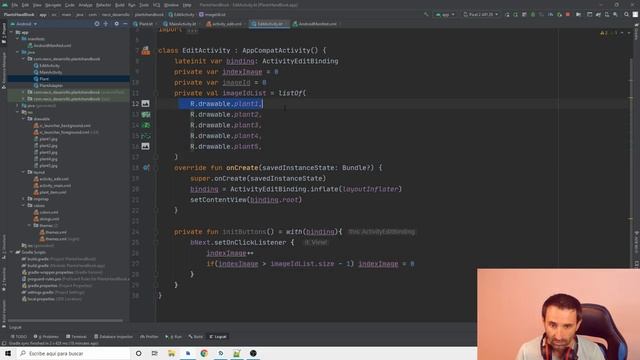Open the Edit menu
Viewport: 640px width, 360px height.
tap(25, 5)
